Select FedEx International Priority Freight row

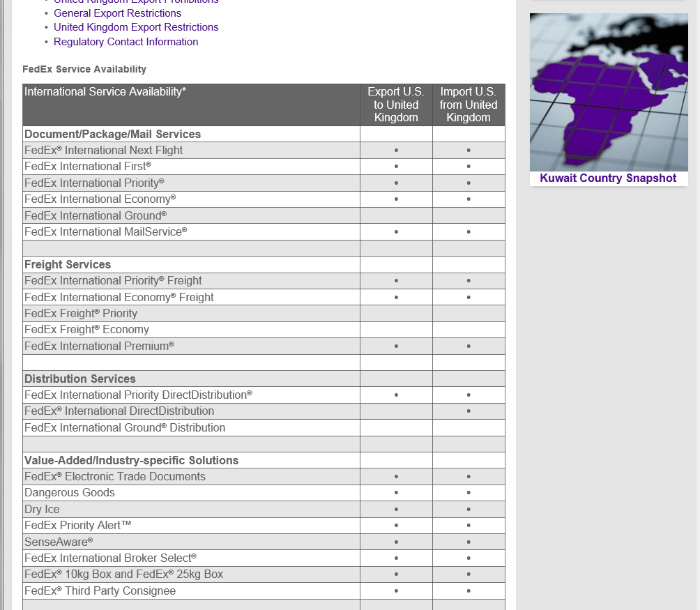[264, 281]
